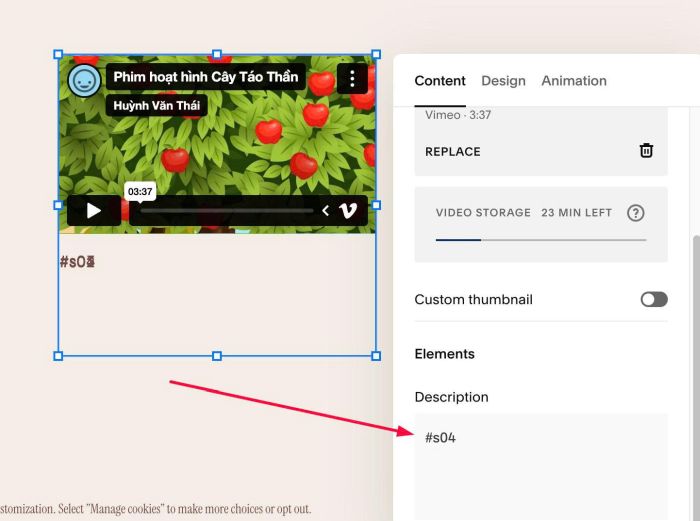Viewport: 700px width, 521px height.
Task: Click the panel's vertical scrollbar
Action: [x=696, y=378]
